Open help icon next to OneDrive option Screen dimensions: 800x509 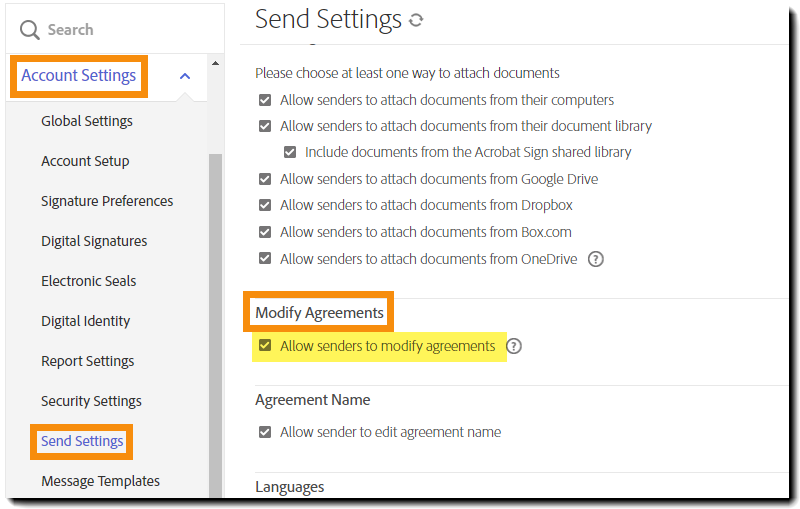tap(596, 259)
